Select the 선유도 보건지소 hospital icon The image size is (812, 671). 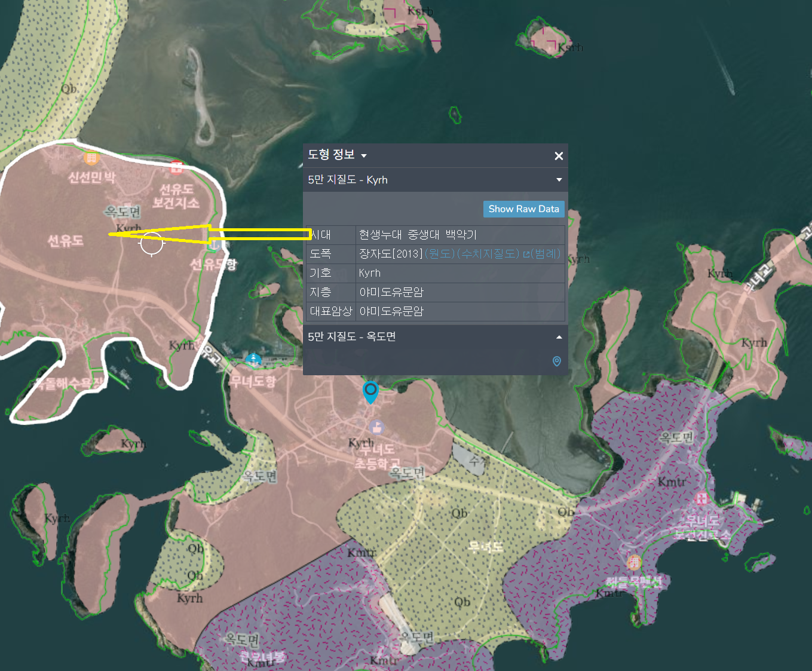tap(176, 167)
